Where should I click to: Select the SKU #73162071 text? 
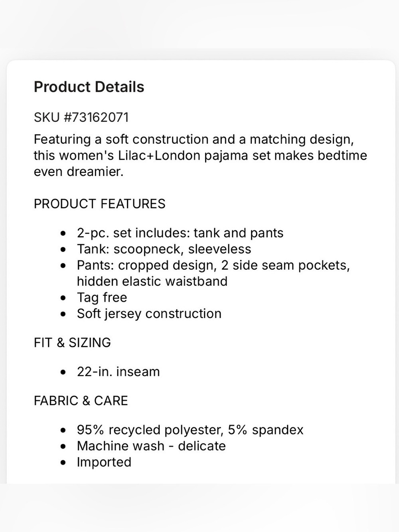pos(81,117)
